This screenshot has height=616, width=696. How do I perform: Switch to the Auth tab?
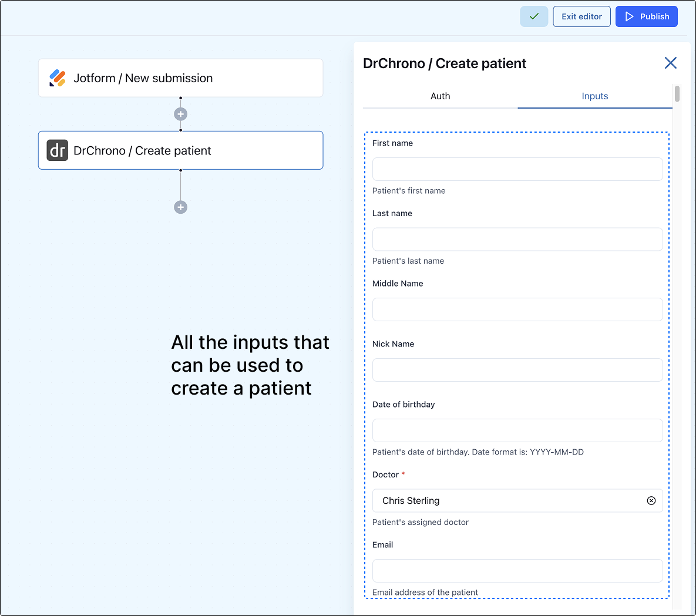pyautogui.click(x=440, y=96)
